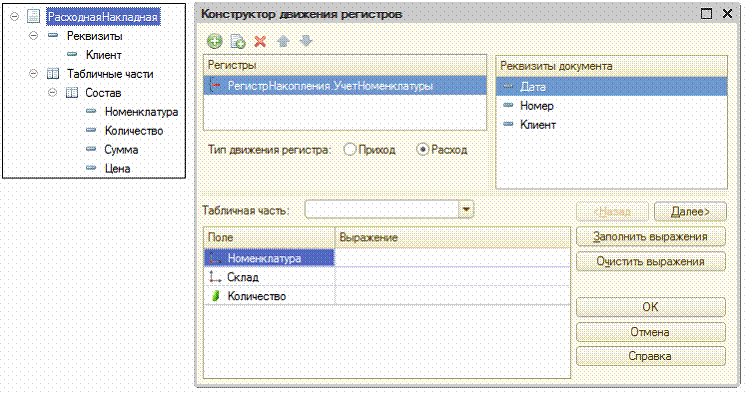Select the Приход radio button
746x393 pixels.
coord(350,149)
